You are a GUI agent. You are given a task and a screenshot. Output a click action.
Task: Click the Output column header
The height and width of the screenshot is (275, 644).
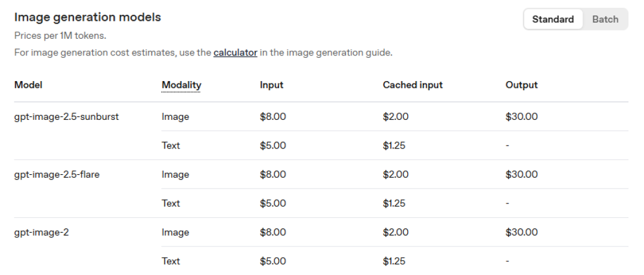click(x=522, y=85)
